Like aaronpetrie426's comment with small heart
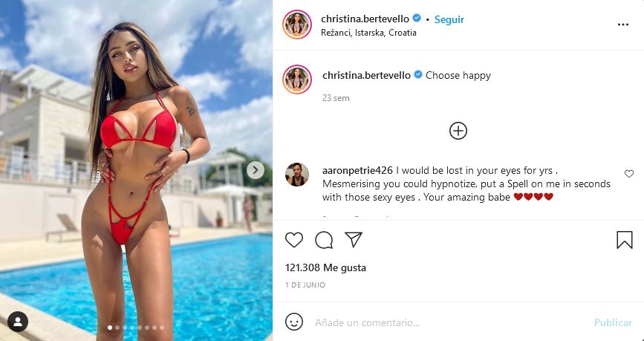 tap(629, 174)
